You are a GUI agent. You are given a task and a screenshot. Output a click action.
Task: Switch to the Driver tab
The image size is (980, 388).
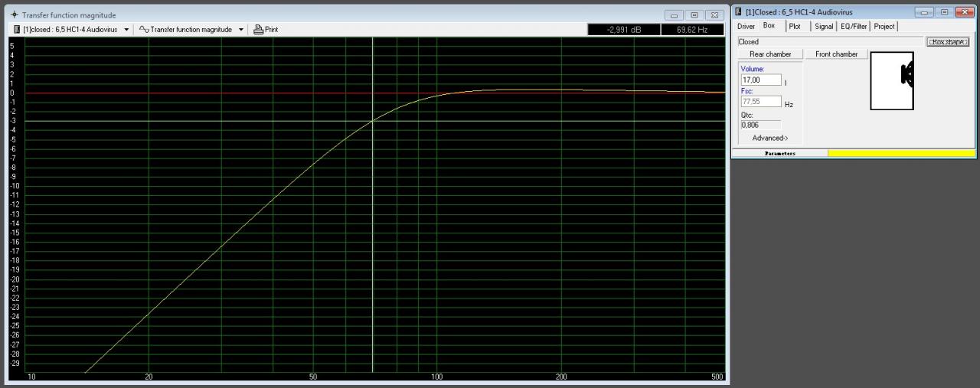pyautogui.click(x=746, y=27)
